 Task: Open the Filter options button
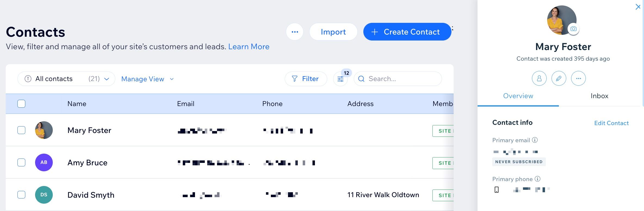[x=306, y=79]
